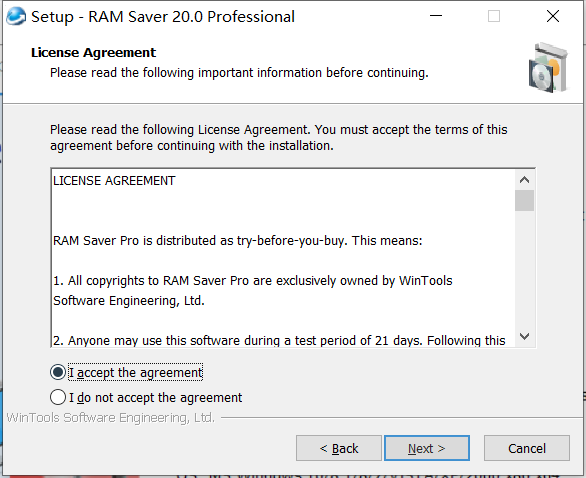Click the license scrollbar thumb
Image resolution: width=586 pixels, height=478 pixels.
(524, 201)
